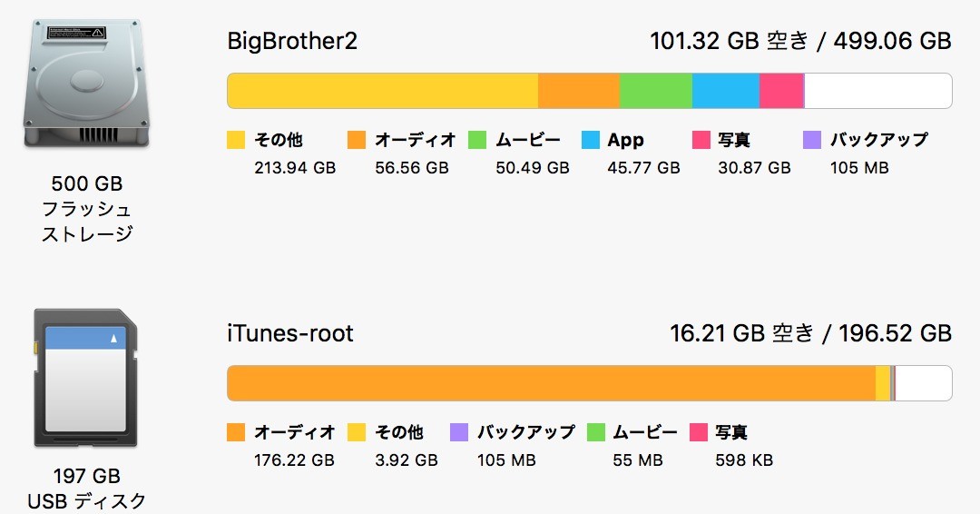Click the green movie segment of BigBrother2 bar
Screen dimensions: 980x514
tap(656, 92)
